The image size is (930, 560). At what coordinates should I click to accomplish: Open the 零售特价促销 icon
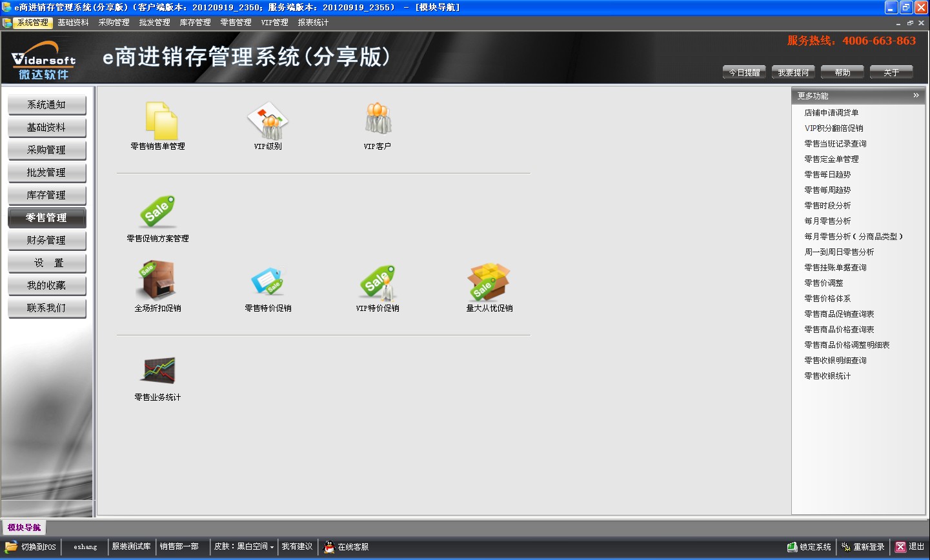[268, 282]
